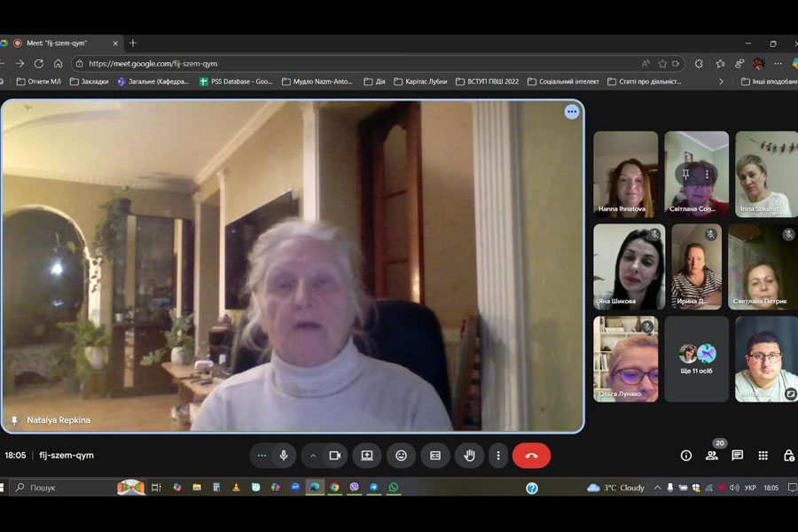Image resolution: width=798 pixels, height=532 pixels.
Task: Click Ольга Луняко participant tile
Action: (x=625, y=359)
